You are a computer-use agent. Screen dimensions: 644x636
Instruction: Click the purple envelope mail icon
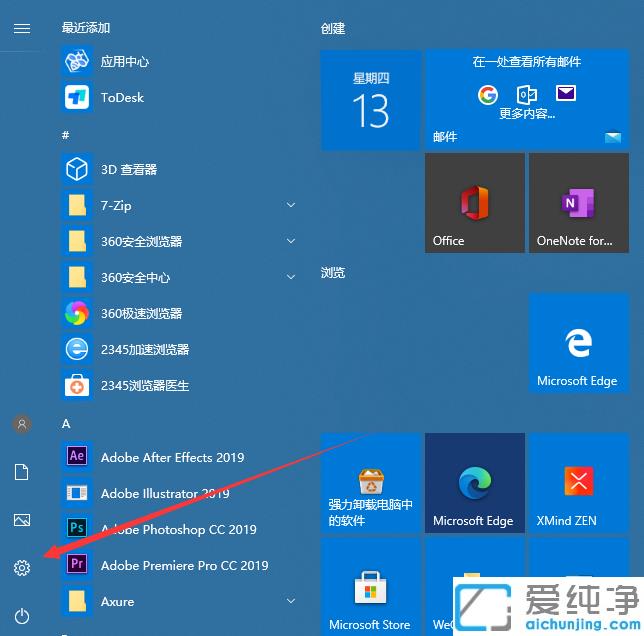point(566,93)
